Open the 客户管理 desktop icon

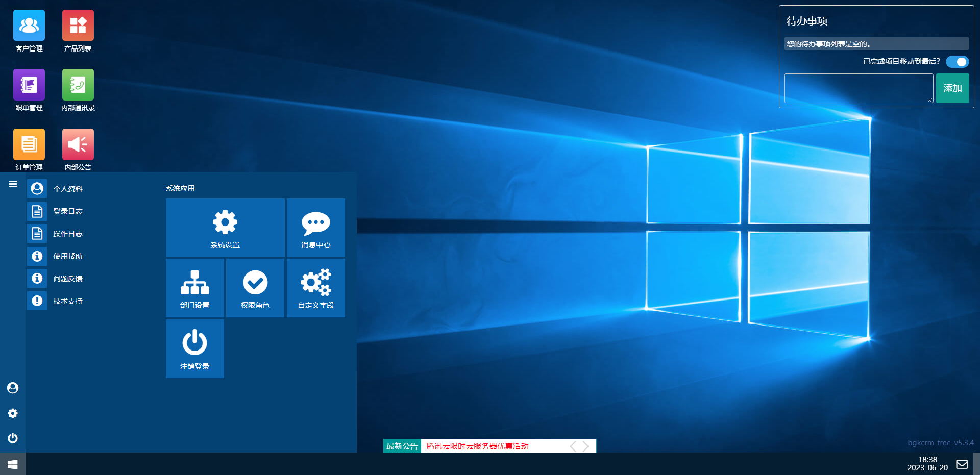tap(29, 26)
